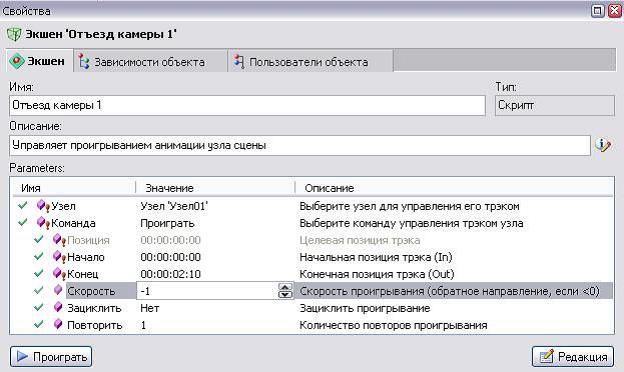Viewport: 624px width, 372px height.
Task: Increase Скорость with the up spinner arrow
Action: (x=285, y=287)
